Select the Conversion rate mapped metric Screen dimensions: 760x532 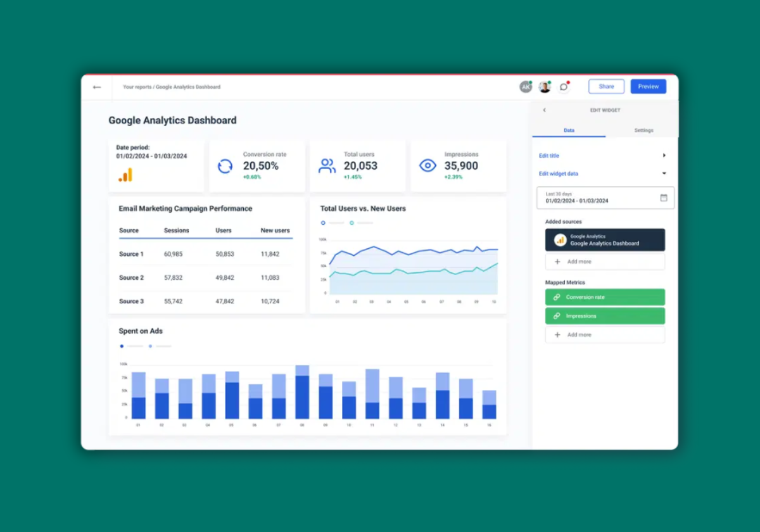click(605, 297)
